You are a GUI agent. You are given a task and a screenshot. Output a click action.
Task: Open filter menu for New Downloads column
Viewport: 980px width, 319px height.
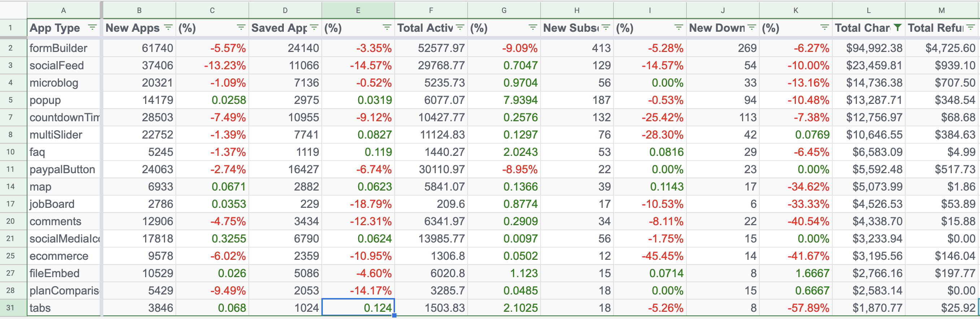click(751, 27)
